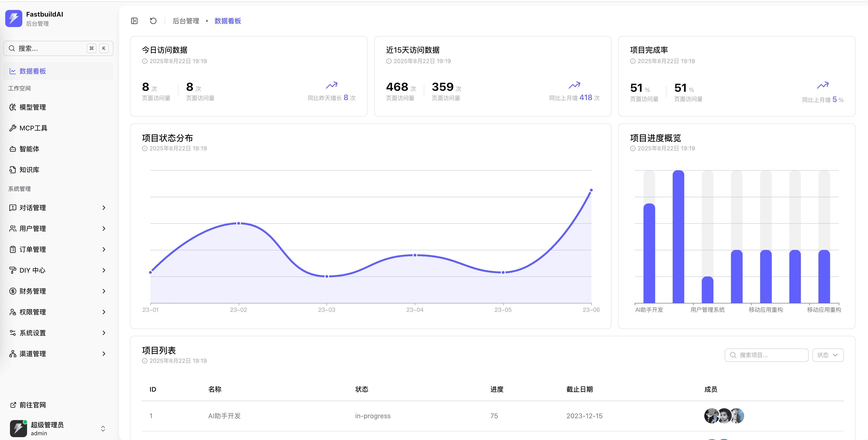Click the FastbuildAI lightning logo

(14, 18)
